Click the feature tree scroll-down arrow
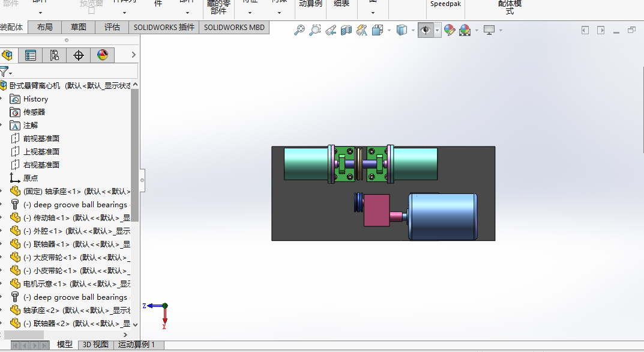Screen dimensions: 644x352 pos(135,324)
